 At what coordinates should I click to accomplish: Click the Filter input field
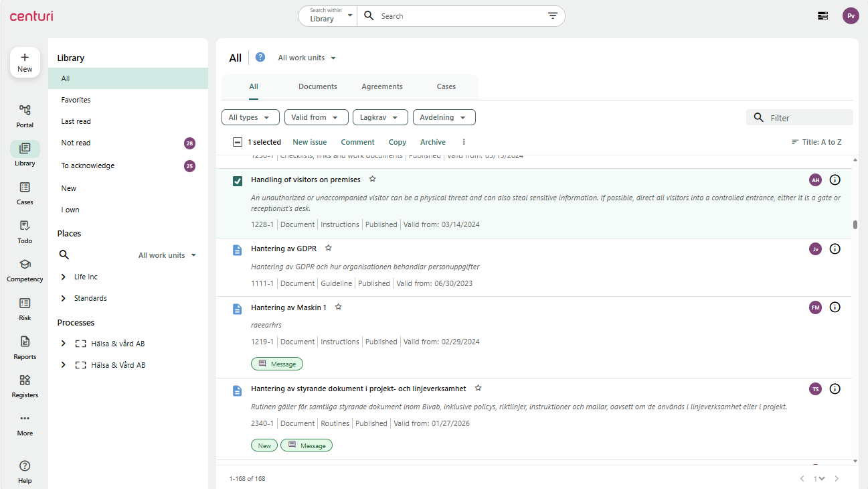800,117
